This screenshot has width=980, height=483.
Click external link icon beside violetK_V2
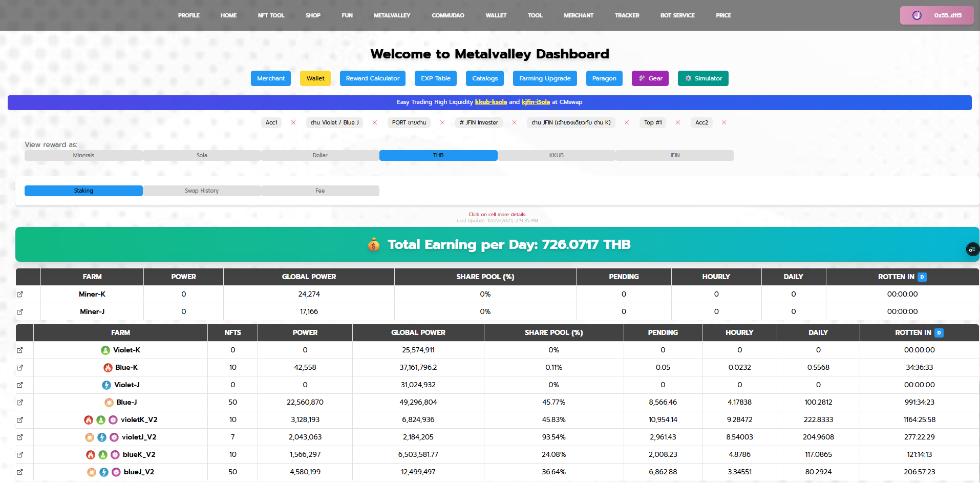point(20,420)
